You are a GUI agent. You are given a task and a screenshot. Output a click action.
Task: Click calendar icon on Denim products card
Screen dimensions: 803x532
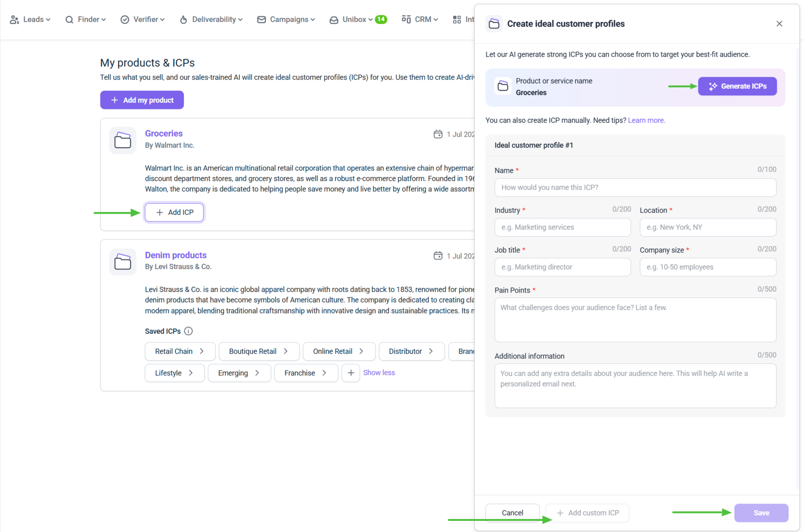[438, 256]
